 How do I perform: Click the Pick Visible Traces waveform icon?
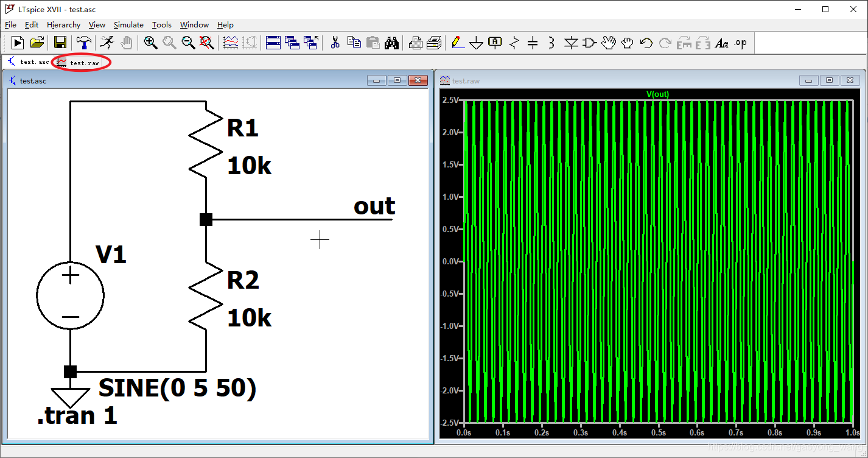point(231,43)
